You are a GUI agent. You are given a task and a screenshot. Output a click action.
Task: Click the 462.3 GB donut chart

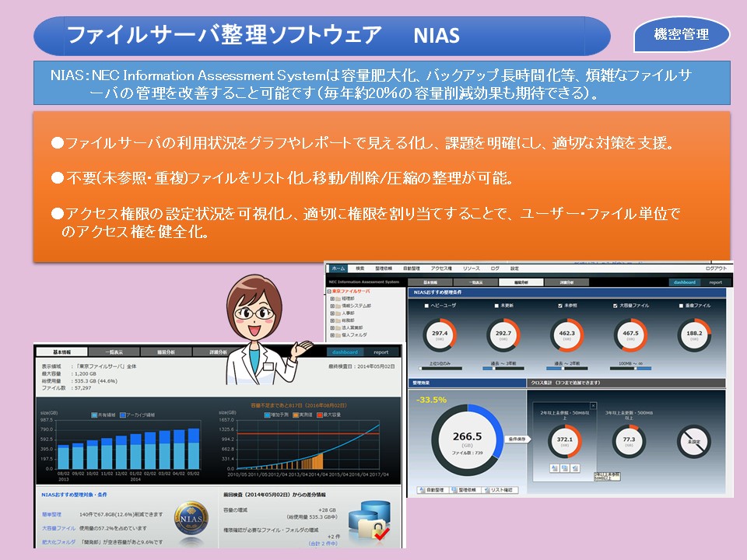[567, 334]
